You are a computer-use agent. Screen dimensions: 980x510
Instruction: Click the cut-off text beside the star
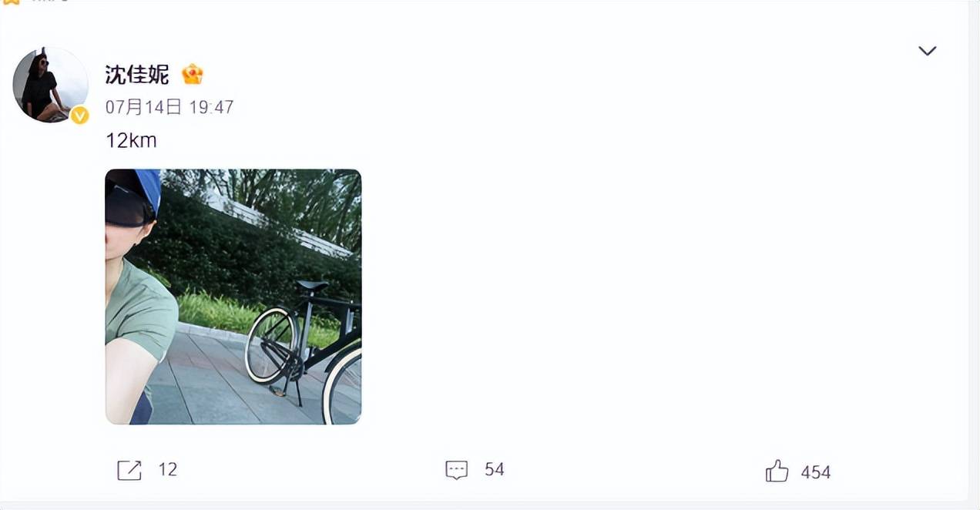click(51, 2)
